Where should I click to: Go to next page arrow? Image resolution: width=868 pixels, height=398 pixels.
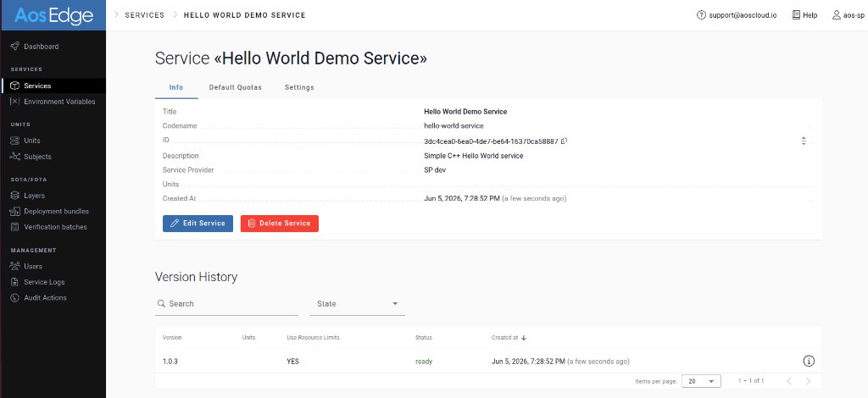click(808, 381)
